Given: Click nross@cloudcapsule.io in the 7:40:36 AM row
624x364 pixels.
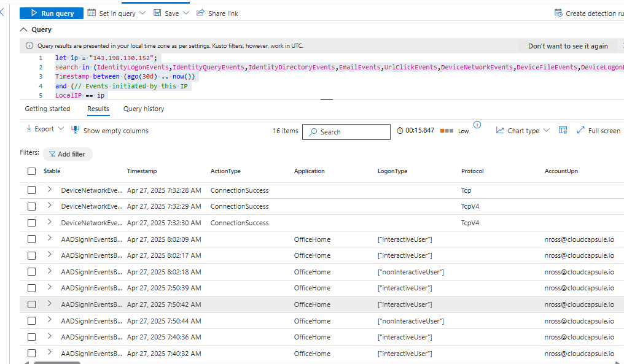Looking at the screenshot, I should (579, 338).
